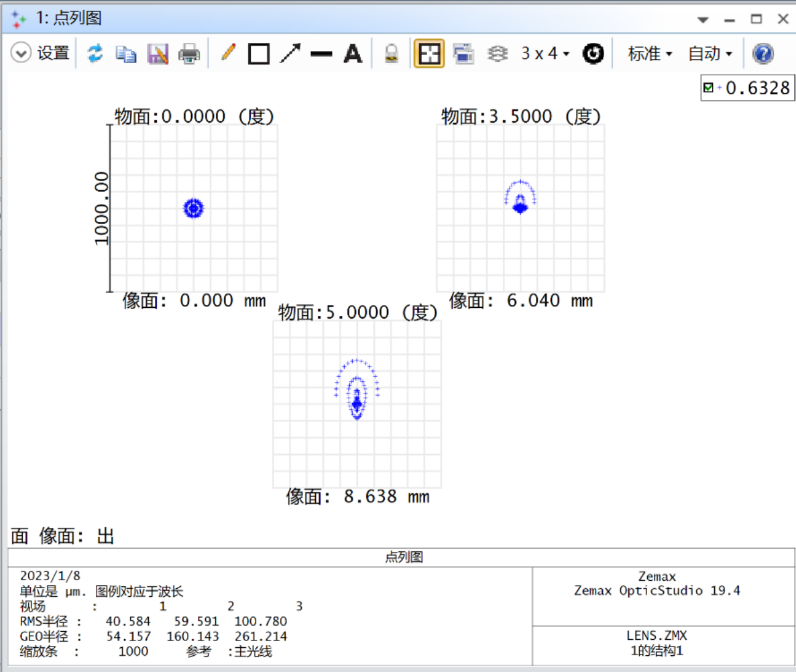
Task: Open the window menu arrow in title bar
Action: pos(703,20)
